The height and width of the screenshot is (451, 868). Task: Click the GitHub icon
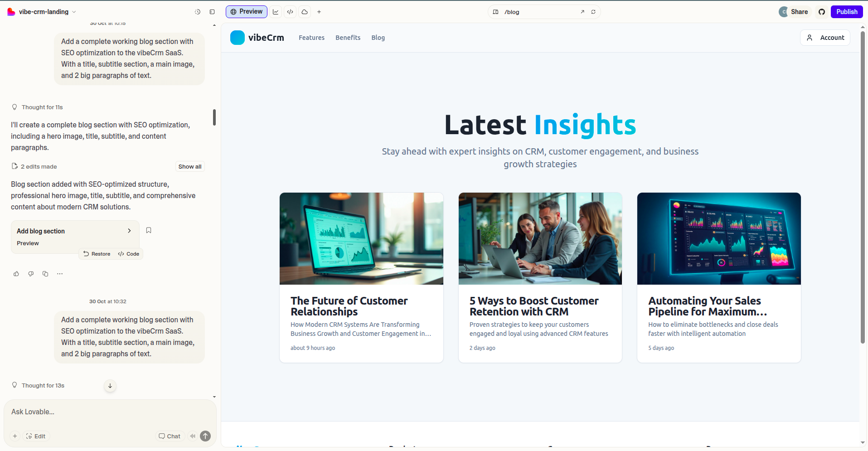tap(822, 12)
